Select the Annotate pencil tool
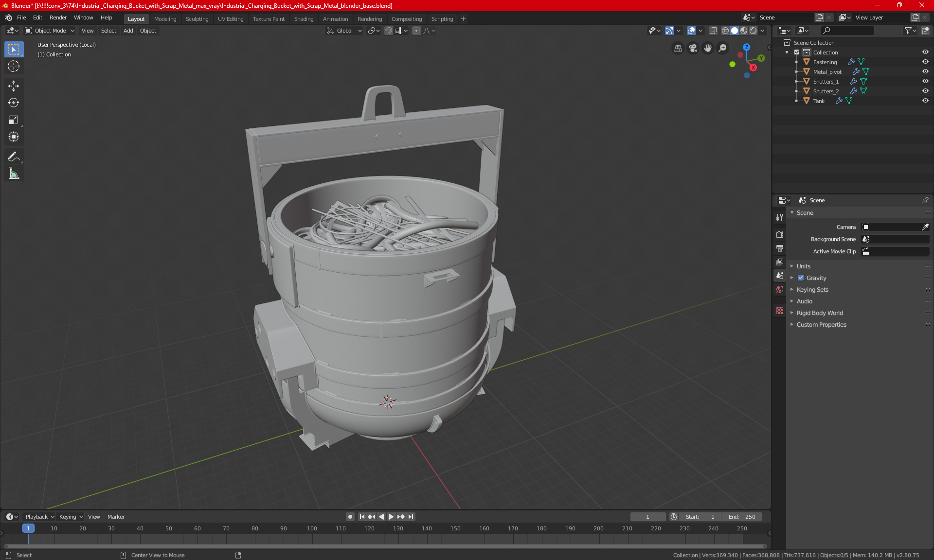 [x=14, y=157]
